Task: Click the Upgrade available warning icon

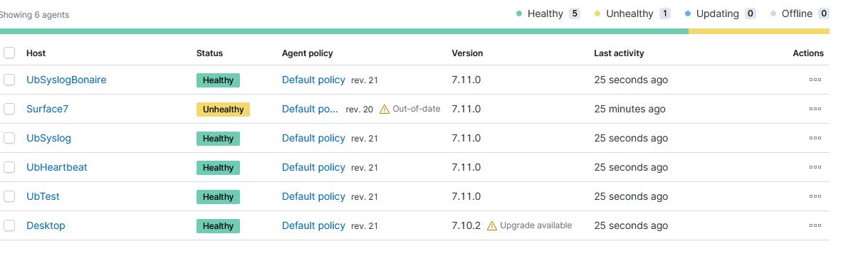Action: (492, 225)
